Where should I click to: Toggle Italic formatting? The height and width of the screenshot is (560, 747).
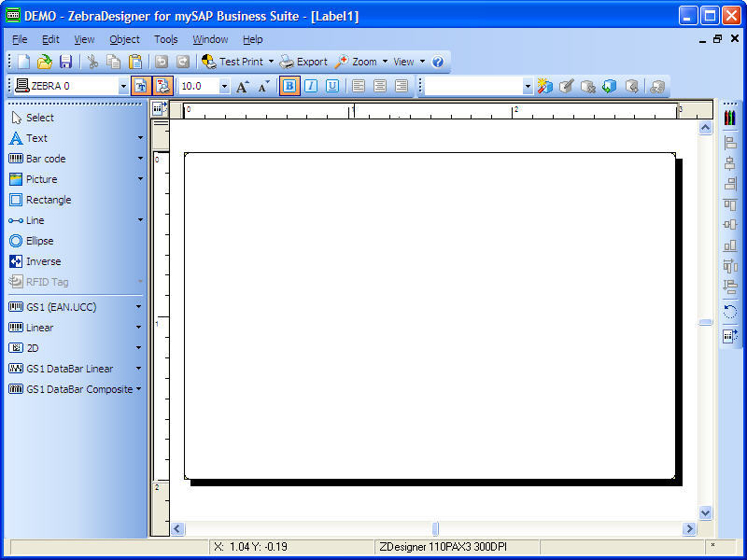[311, 86]
